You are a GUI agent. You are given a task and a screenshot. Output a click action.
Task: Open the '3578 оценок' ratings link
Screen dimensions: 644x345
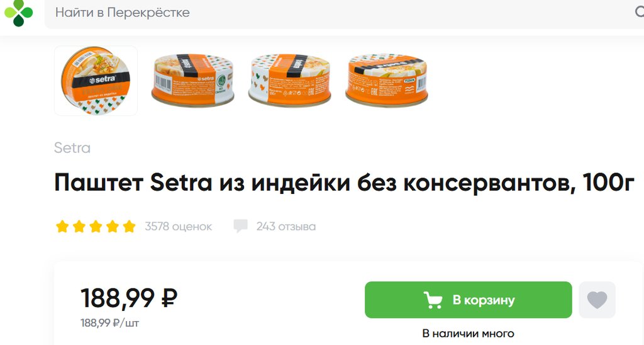coord(178,227)
